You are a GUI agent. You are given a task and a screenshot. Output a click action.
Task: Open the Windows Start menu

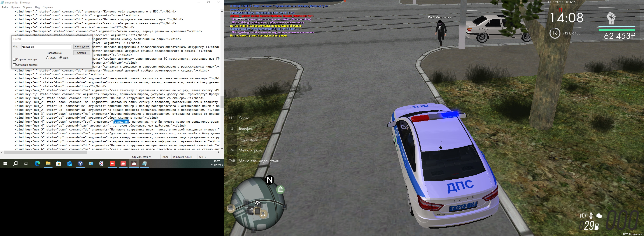(5, 164)
